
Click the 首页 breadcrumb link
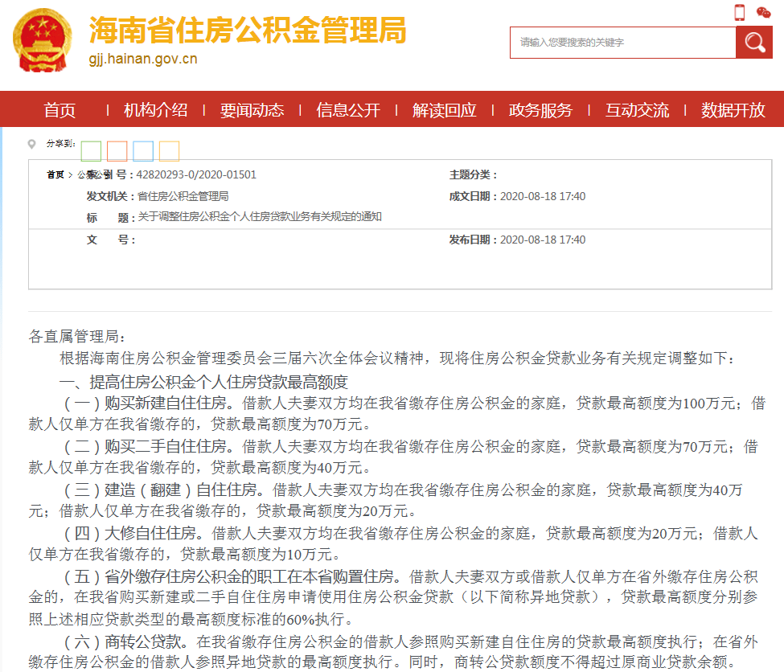click(55, 174)
